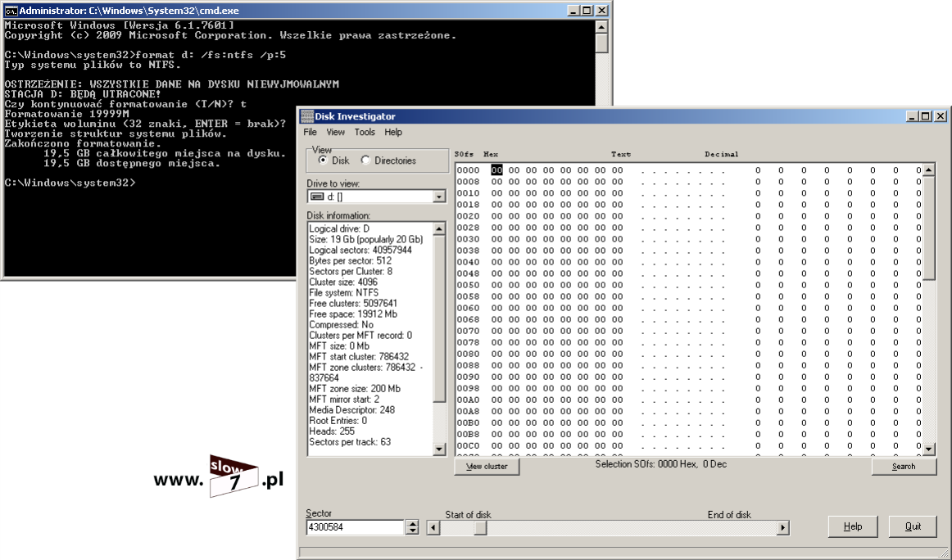Click cmd window scrollbar up arrow
The width and height of the screenshot is (952, 560).
[601, 27]
